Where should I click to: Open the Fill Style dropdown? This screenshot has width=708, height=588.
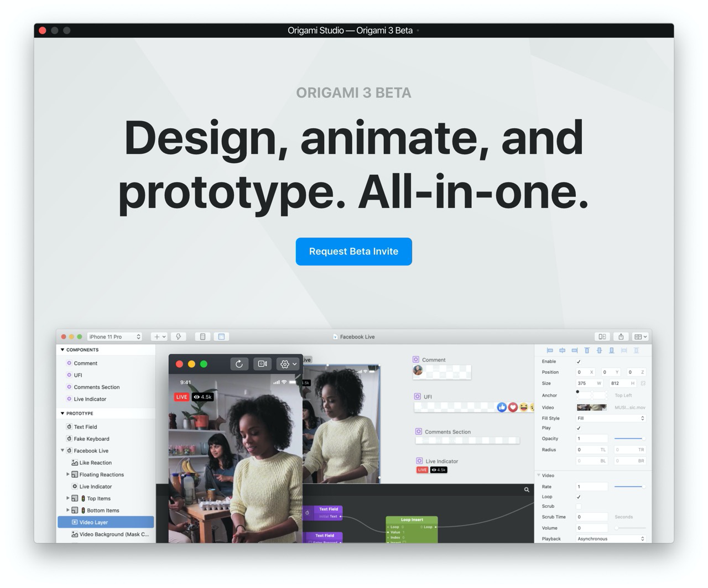[611, 418]
